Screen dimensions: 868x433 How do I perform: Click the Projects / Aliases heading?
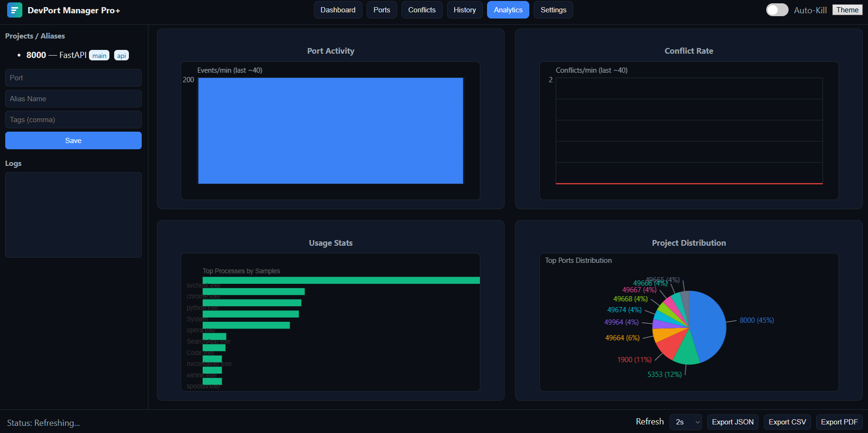click(35, 36)
